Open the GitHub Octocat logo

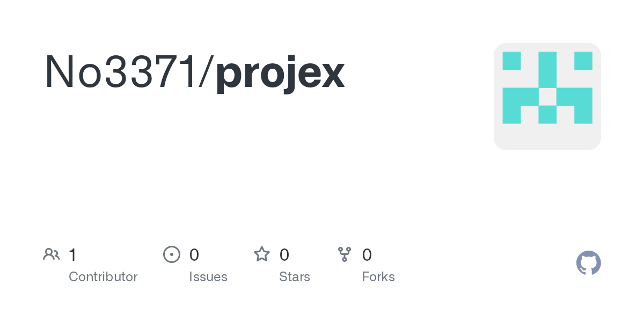tap(588, 263)
